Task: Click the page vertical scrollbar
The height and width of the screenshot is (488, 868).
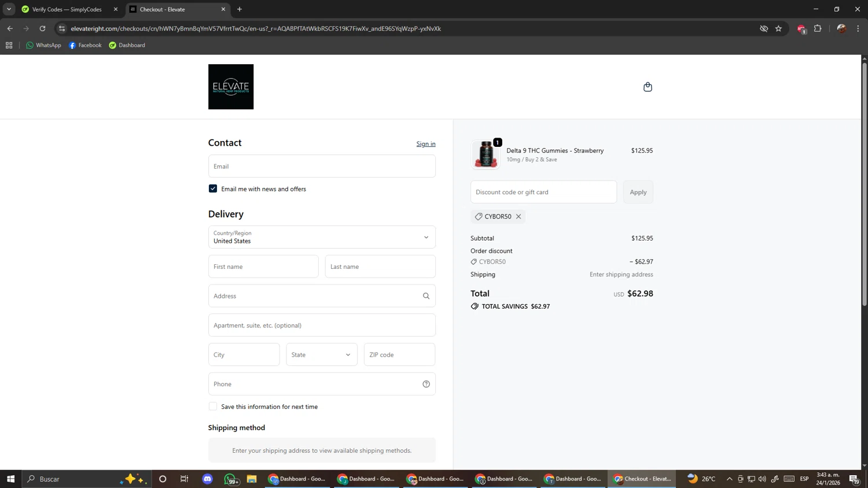Action: (865, 185)
